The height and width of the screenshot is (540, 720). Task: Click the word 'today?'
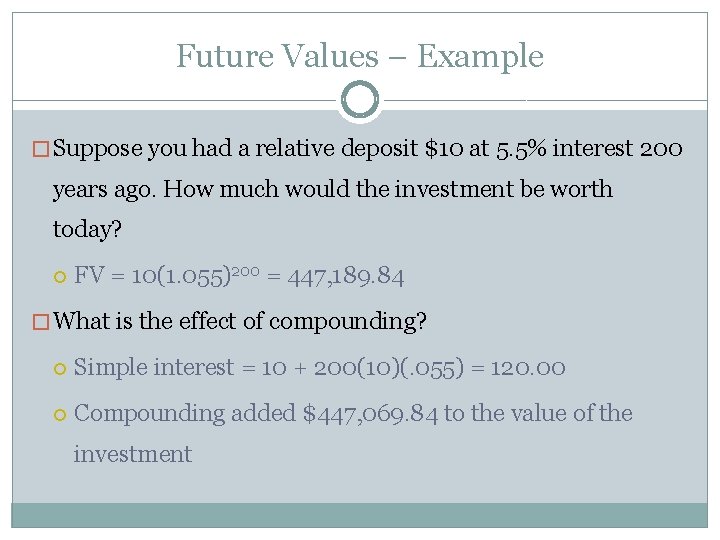click(x=87, y=229)
